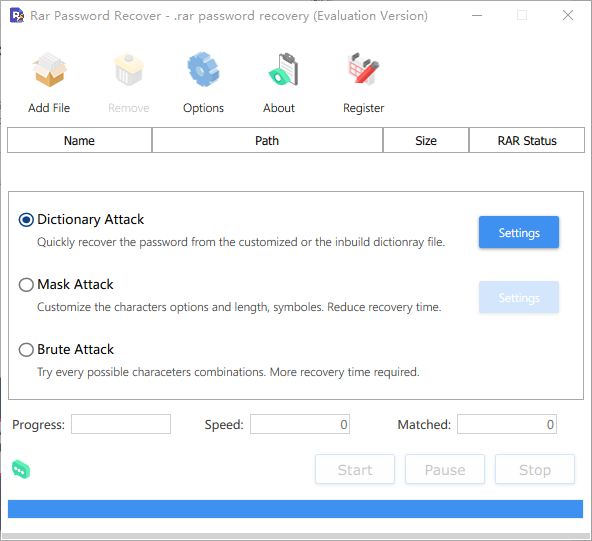The height and width of the screenshot is (541, 592).
Task: Click the Pause button
Action: click(x=445, y=469)
